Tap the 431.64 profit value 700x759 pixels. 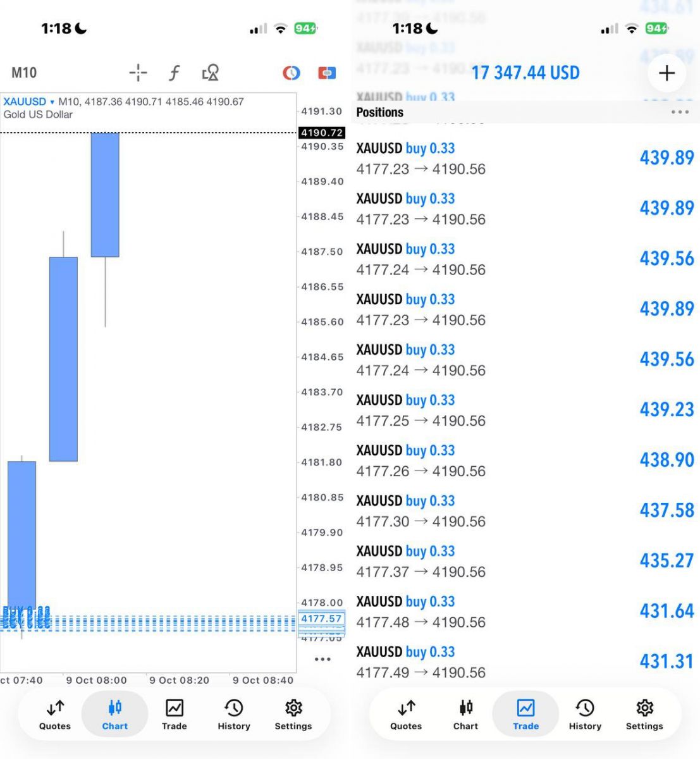pos(667,611)
